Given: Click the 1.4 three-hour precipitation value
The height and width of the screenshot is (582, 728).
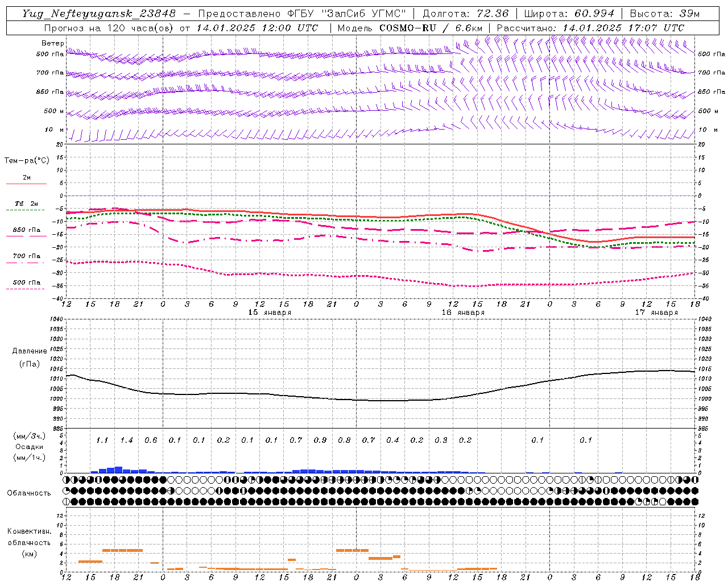Looking at the screenshot, I should pyautogui.click(x=126, y=440).
